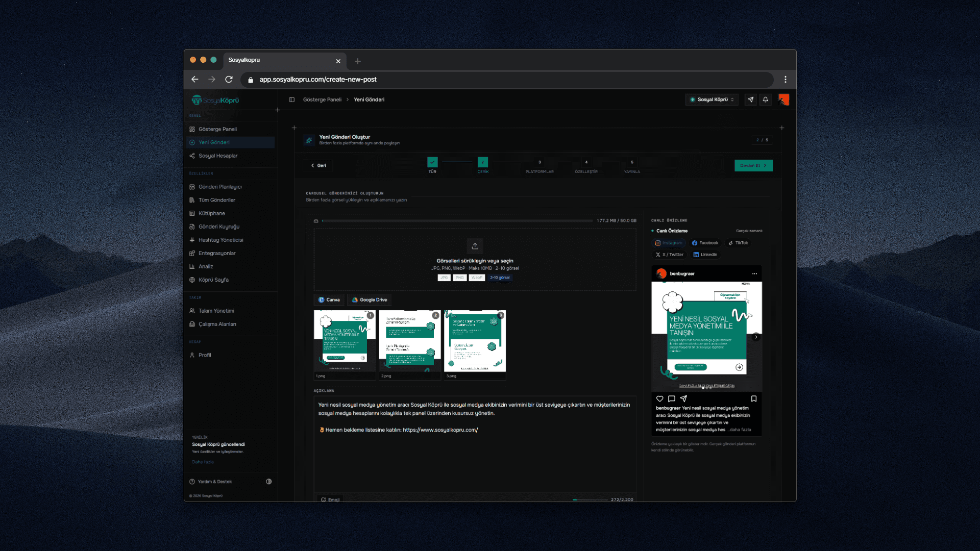The width and height of the screenshot is (980, 551).
Task: Switch preview to LinkedIn
Action: pyautogui.click(x=705, y=255)
